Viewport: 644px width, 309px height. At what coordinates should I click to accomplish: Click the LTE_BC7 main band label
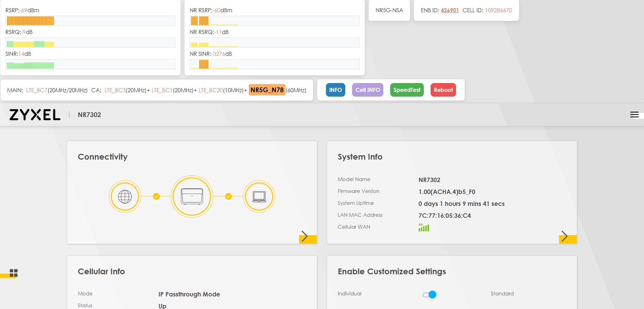(37, 90)
